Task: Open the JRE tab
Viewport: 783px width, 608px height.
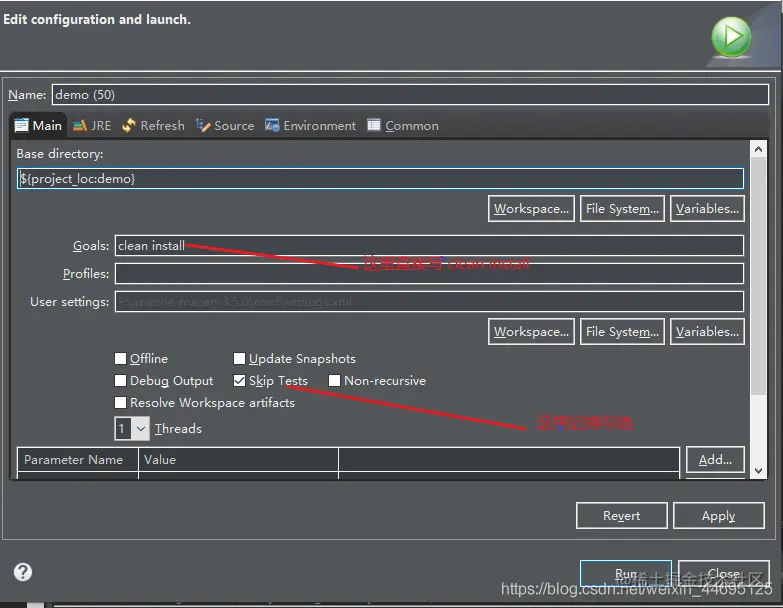Action: [92, 125]
